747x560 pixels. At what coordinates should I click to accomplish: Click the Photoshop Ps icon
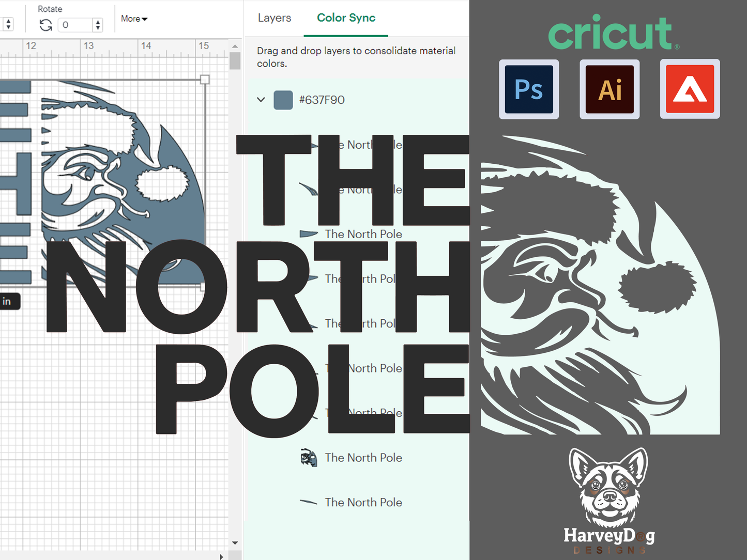tap(529, 89)
